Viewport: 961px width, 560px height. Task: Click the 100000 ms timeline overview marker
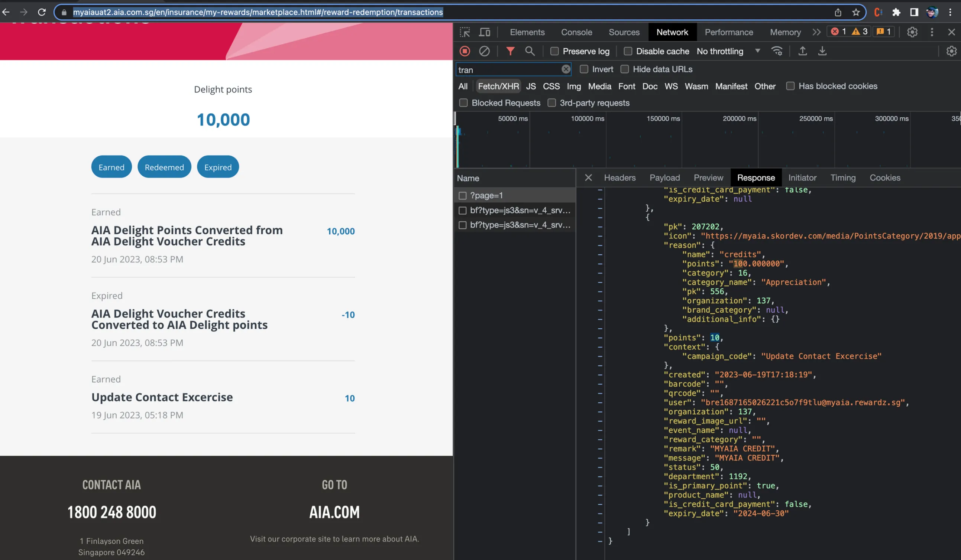587,119
